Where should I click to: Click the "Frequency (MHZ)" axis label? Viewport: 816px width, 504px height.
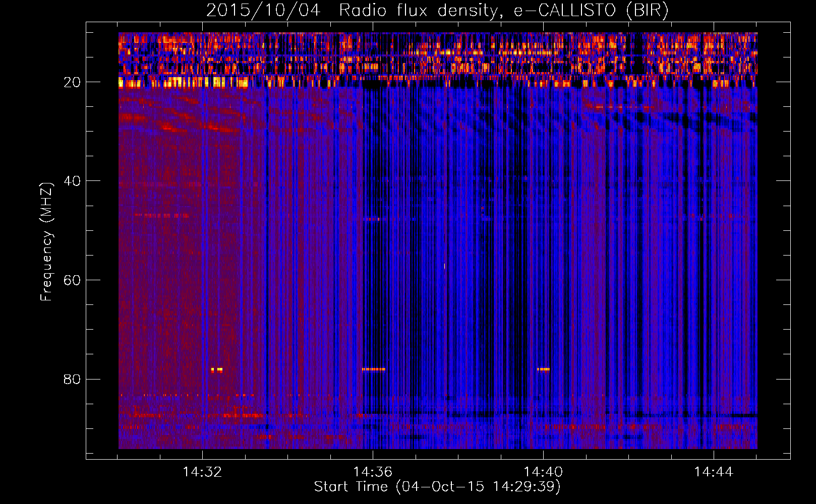click(x=46, y=242)
